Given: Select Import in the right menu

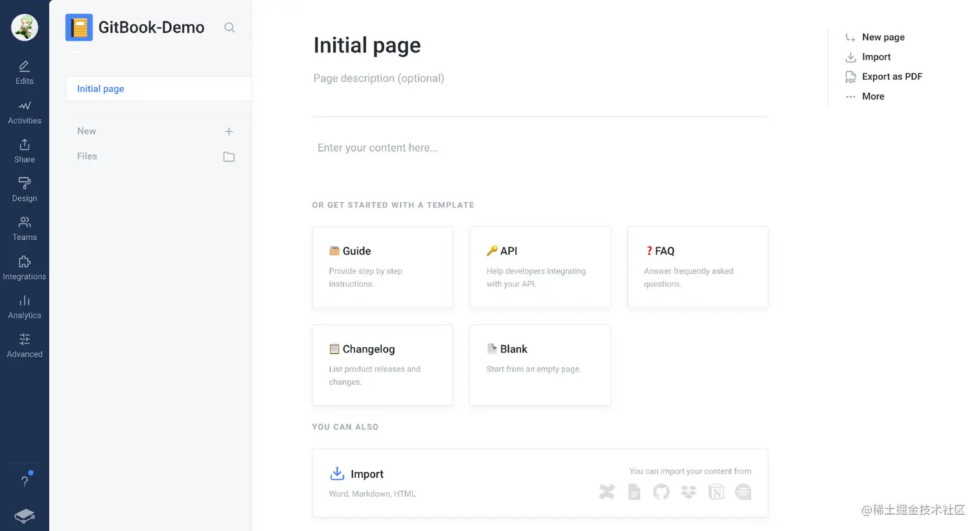Looking at the screenshot, I should (876, 57).
